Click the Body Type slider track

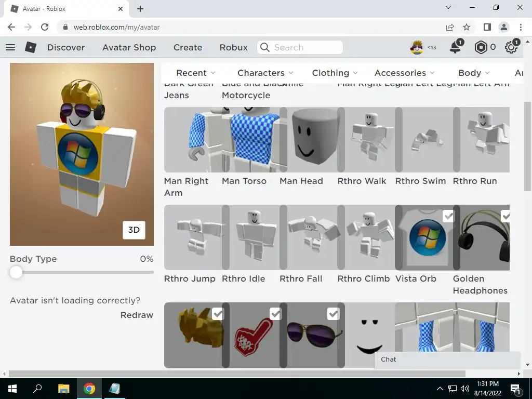click(x=82, y=272)
